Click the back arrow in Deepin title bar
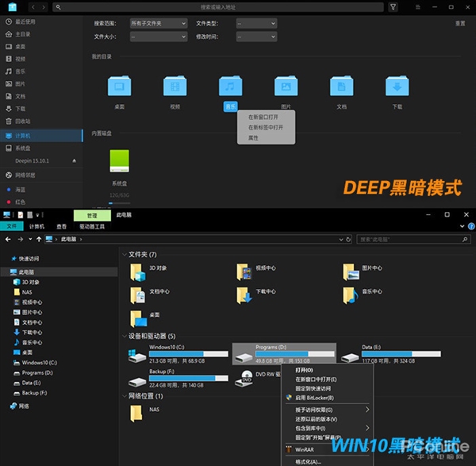 tap(33, 7)
